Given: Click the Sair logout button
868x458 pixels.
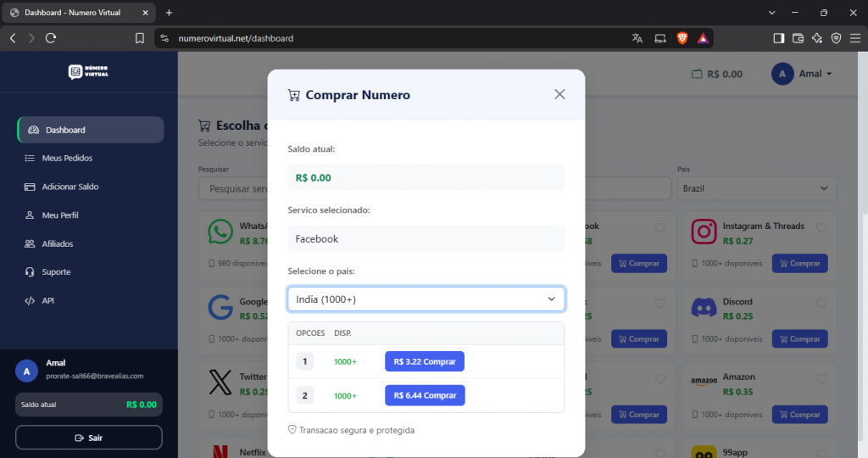Looking at the screenshot, I should [88, 438].
